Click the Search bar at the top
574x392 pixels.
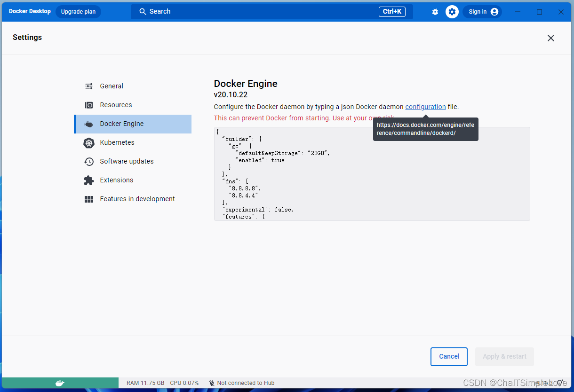[271, 11]
